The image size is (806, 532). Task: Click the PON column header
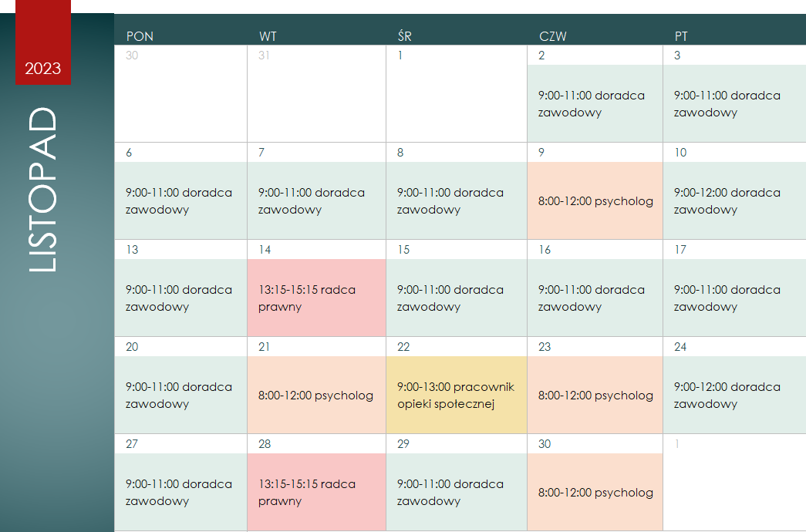tap(140, 36)
